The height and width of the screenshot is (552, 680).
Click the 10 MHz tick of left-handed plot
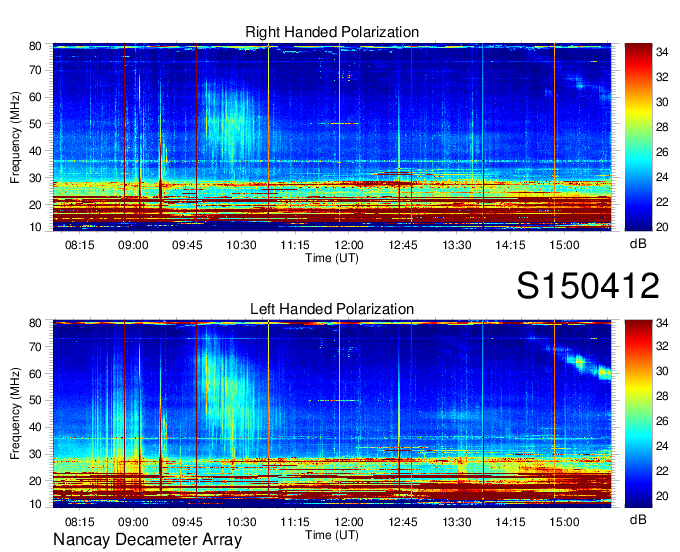[x=36, y=504]
